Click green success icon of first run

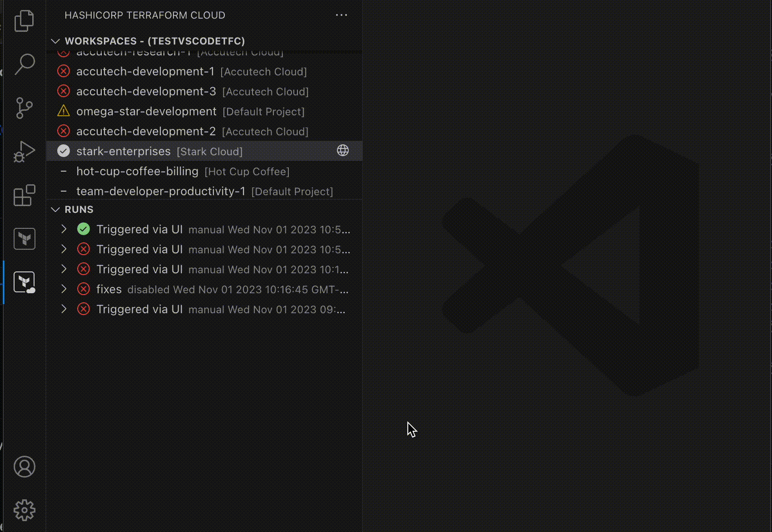click(x=84, y=229)
